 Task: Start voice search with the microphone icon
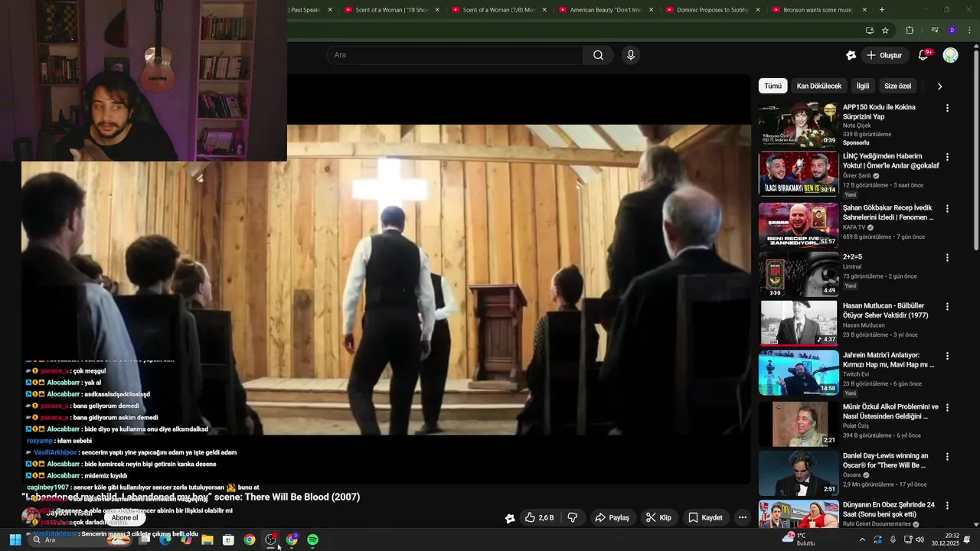click(631, 55)
